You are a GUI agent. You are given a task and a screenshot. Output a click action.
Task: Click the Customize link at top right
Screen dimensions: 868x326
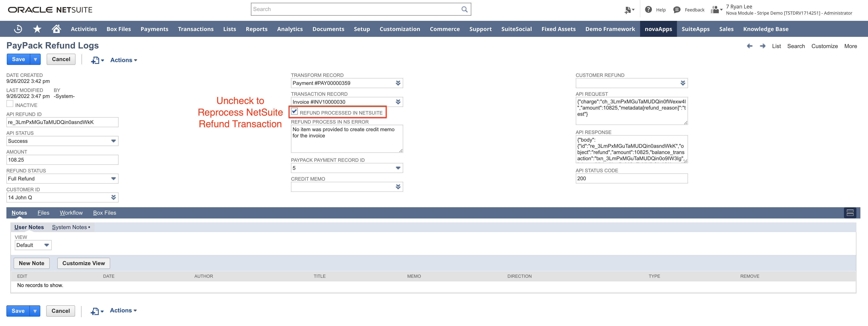(824, 46)
